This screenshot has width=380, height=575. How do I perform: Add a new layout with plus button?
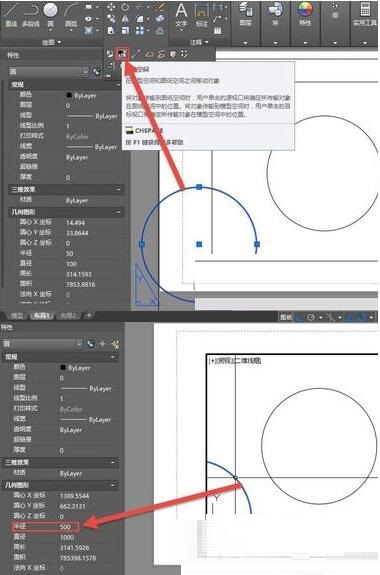coord(88,315)
